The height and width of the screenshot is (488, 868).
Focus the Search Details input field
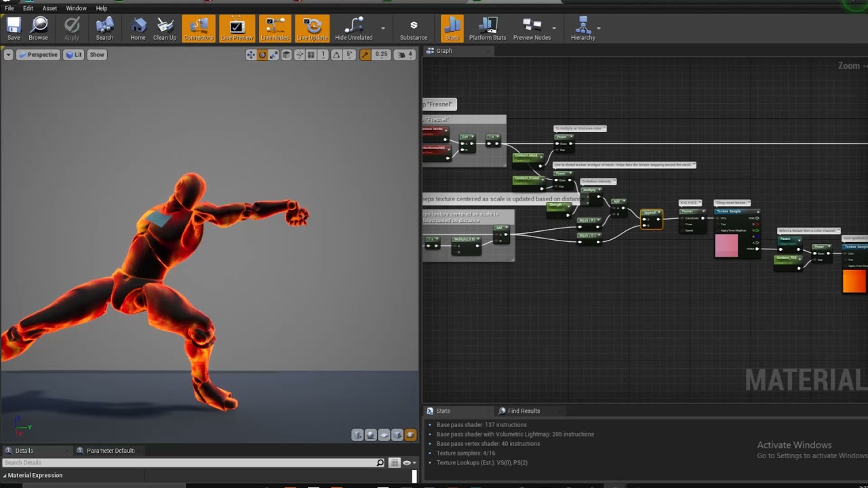(189, 463)
